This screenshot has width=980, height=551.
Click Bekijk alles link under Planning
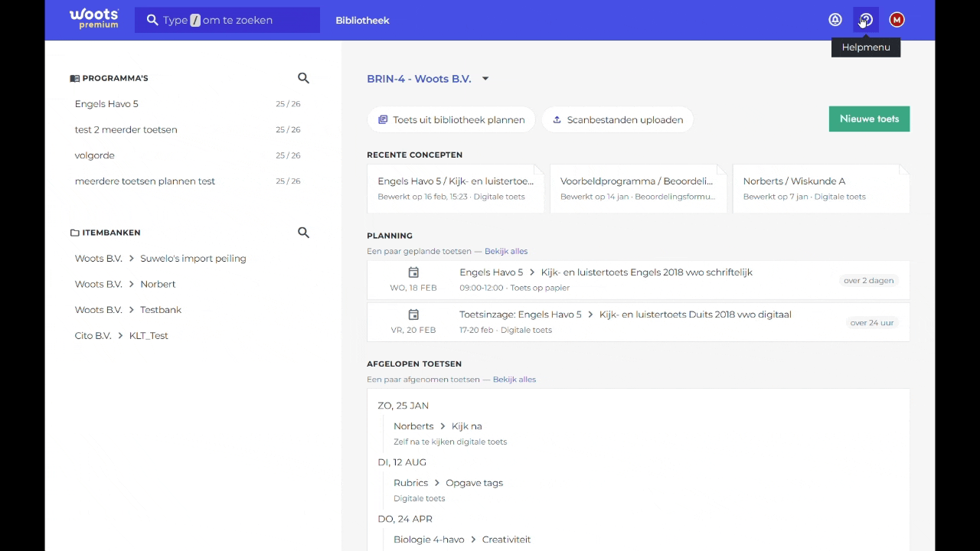506,251
